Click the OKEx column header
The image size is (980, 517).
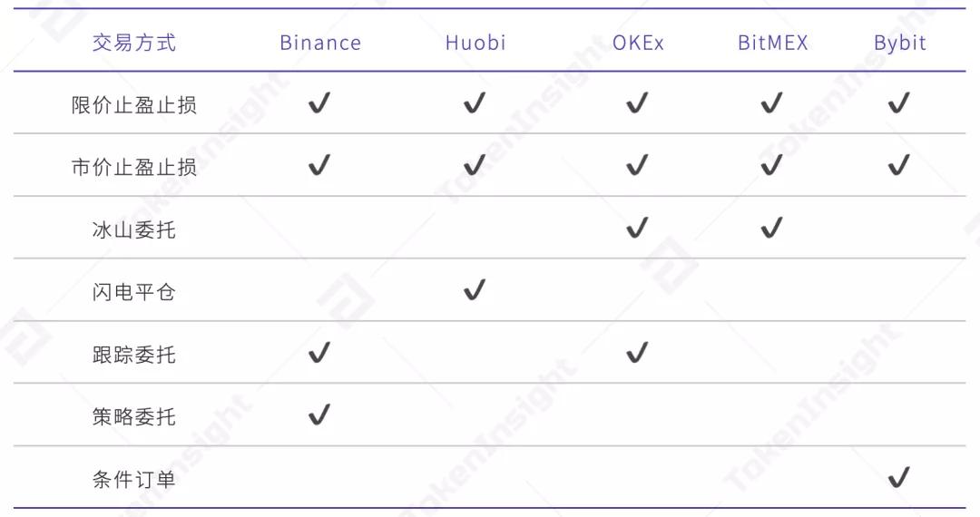click(638, 43)
